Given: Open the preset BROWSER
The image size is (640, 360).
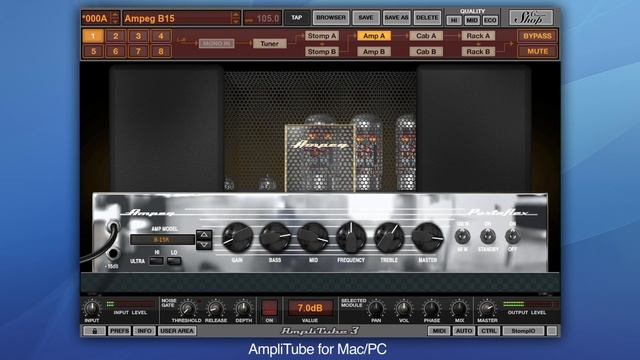Looking at the screenshot, I should [331, 18].
